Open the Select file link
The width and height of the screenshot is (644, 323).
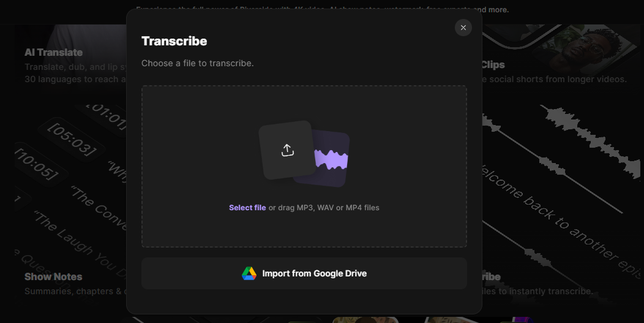(247, 208)
